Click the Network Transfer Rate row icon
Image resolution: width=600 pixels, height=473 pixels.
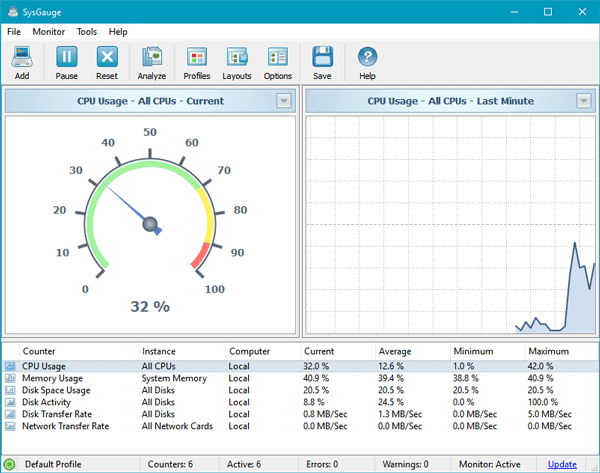(10, 426)
